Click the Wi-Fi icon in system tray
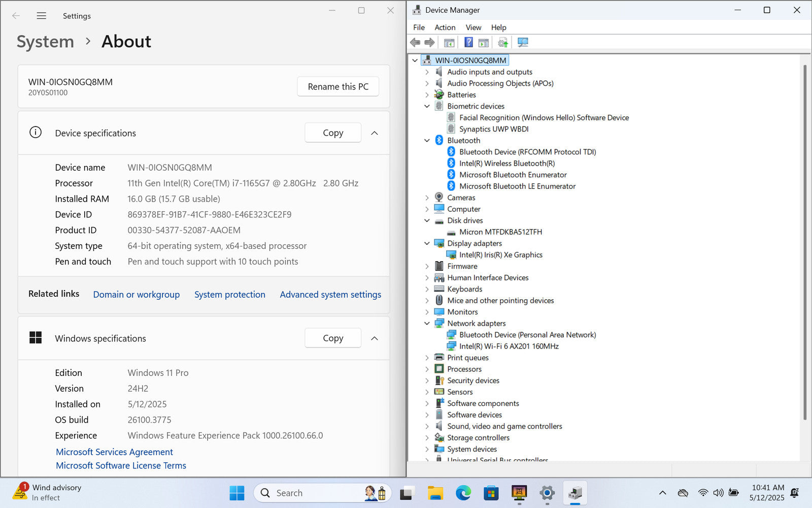Screen dimensions: 812x508 [703, 493]
